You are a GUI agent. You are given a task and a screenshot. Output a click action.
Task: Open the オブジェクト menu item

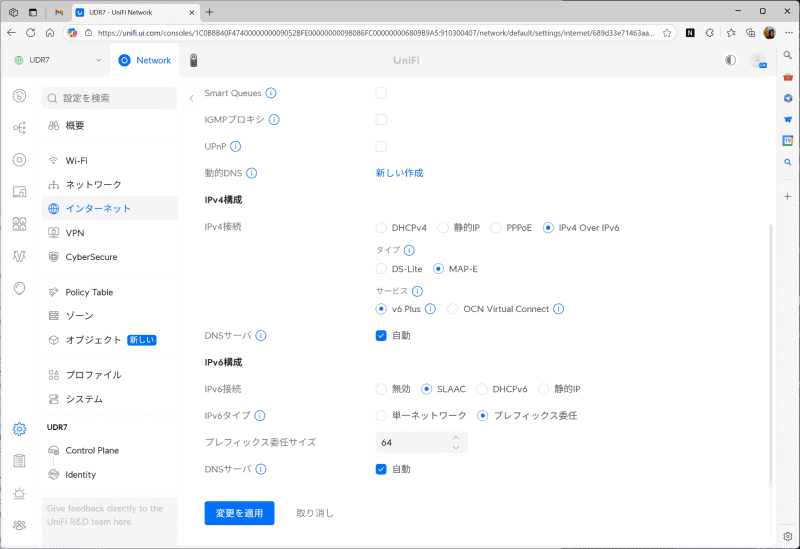110,340
